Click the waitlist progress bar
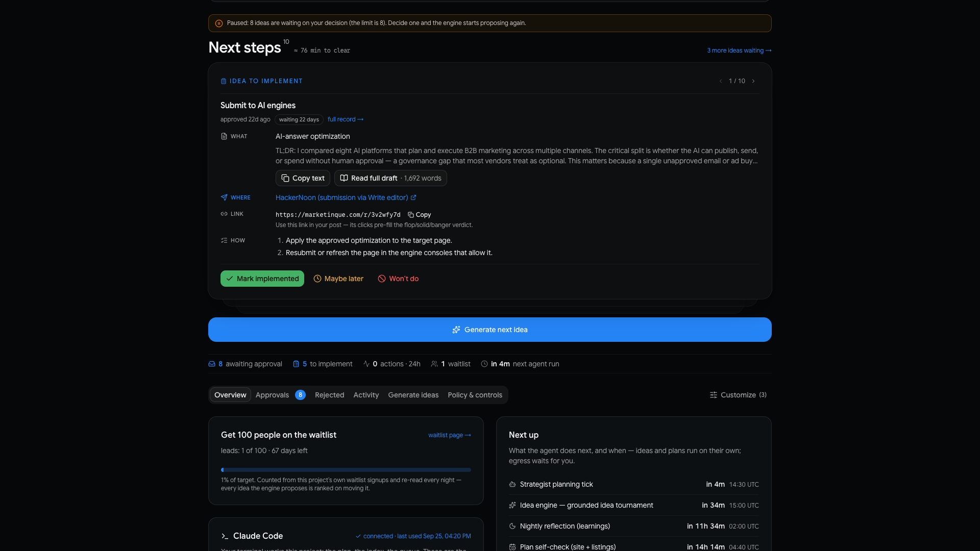The image size is (980, 551). 346,470
